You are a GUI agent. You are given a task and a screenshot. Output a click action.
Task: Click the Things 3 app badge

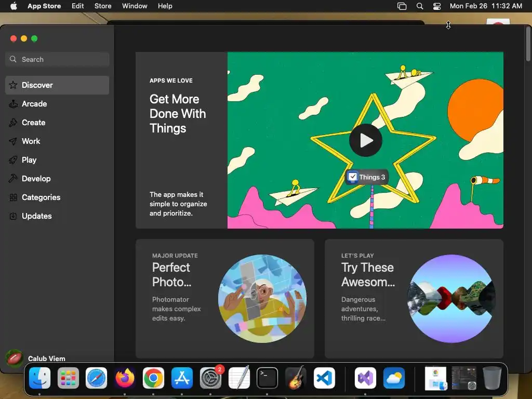(366, 177)
